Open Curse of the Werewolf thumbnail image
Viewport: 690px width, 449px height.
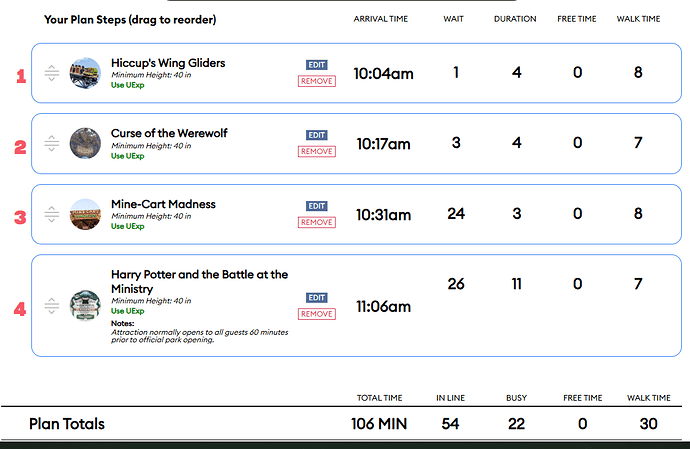click(85, 143)
